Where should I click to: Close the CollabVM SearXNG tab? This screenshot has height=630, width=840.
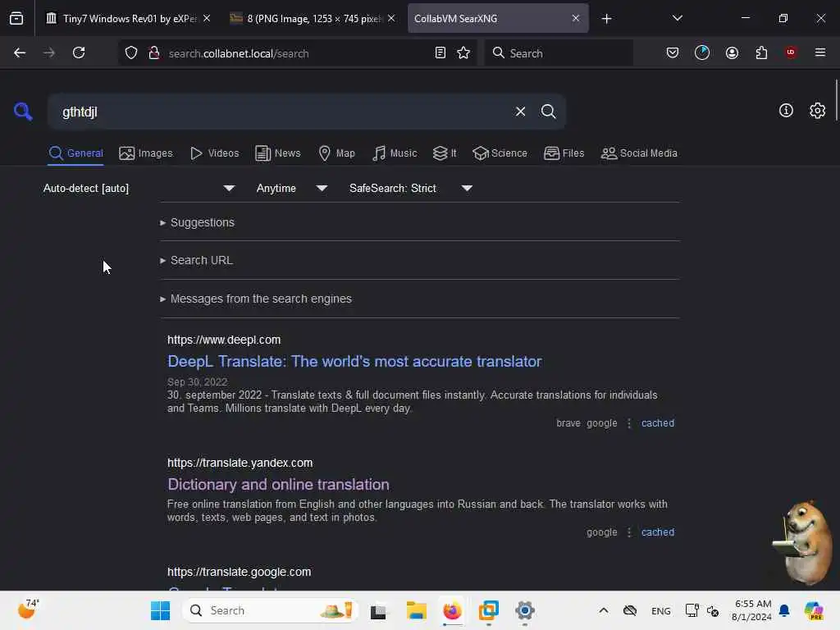575,18
